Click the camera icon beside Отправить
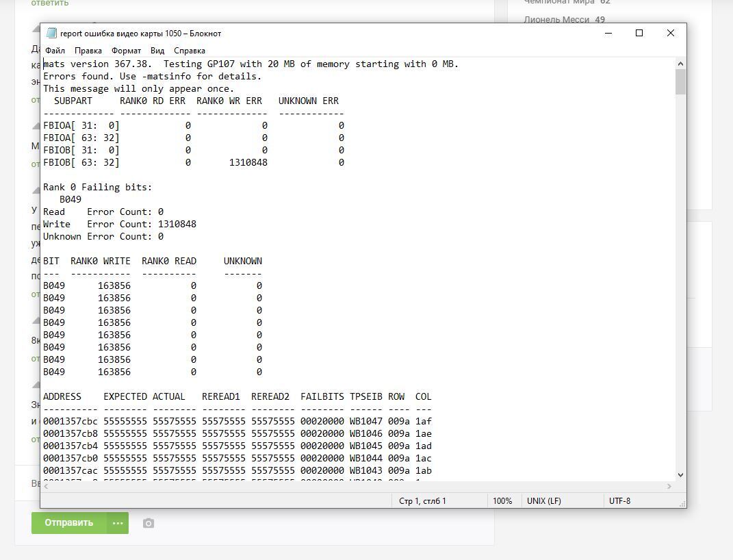Screen dimensions: 733x560 [x=149, y=523]
